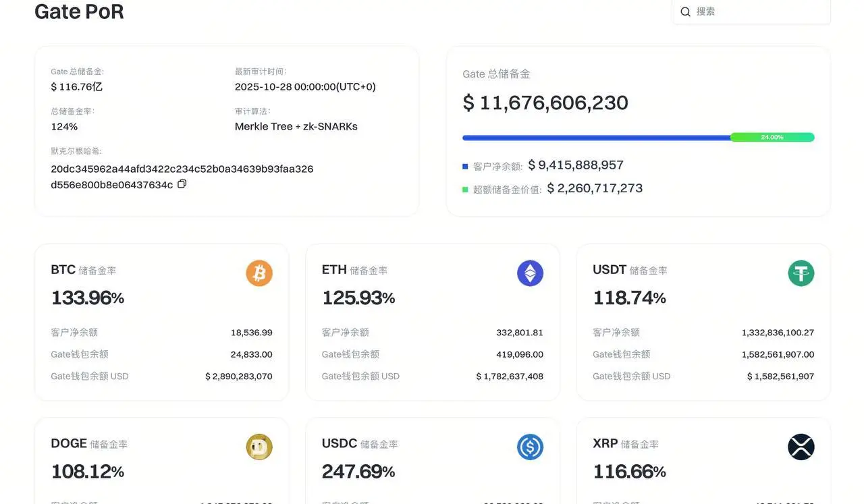Click the black XRP logo icon

801,447
